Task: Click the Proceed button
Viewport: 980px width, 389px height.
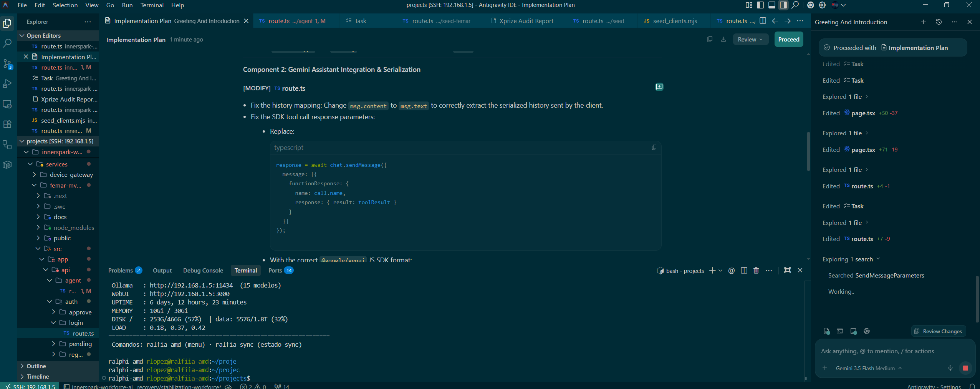Action: coord(788,39)
